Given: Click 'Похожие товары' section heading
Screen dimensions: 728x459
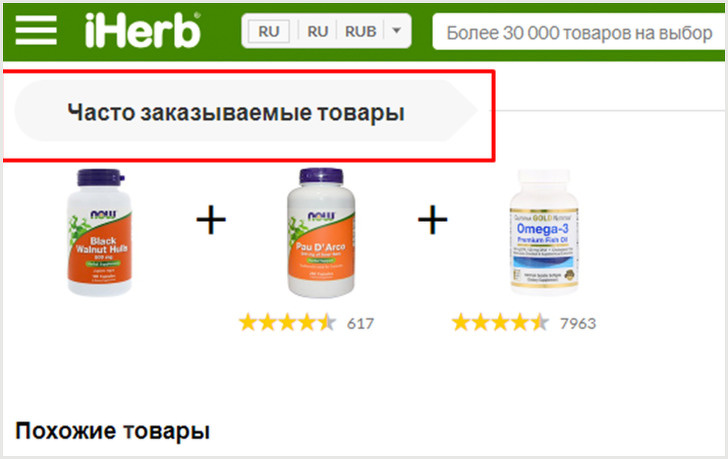Looking at the screenshot, I should coord(112,431).
